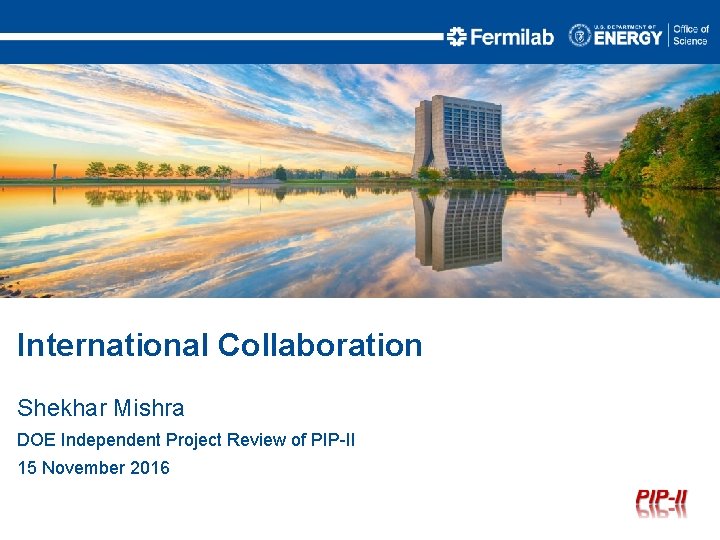The image size is (720, 540).
Task: Click the "Office of Science" text
Action: point(691,35)
